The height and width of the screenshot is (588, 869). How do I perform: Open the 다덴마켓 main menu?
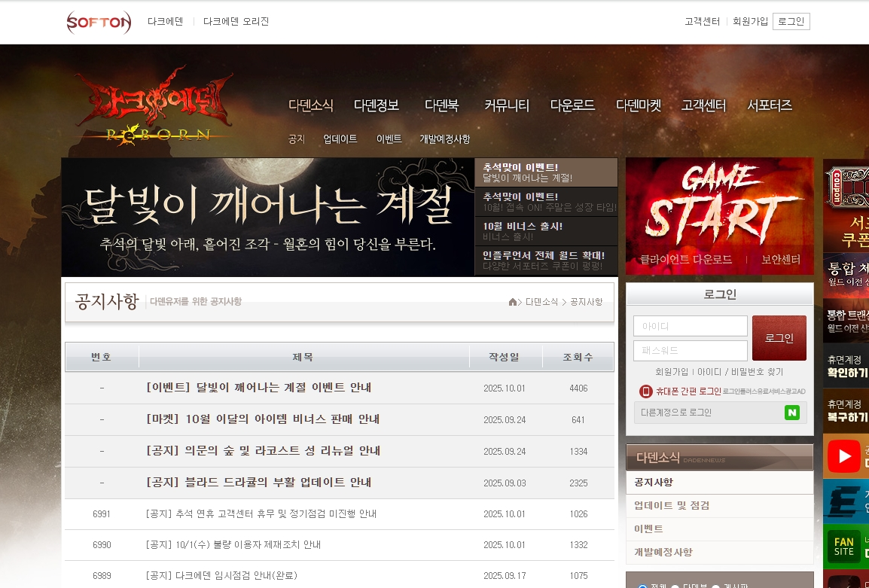[x=639, y=105]
